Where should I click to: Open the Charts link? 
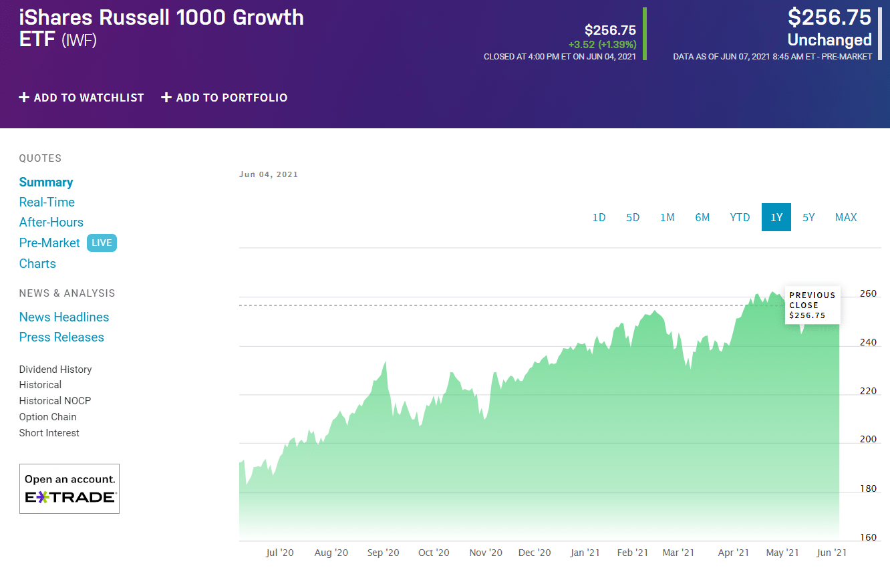[37, 263]
